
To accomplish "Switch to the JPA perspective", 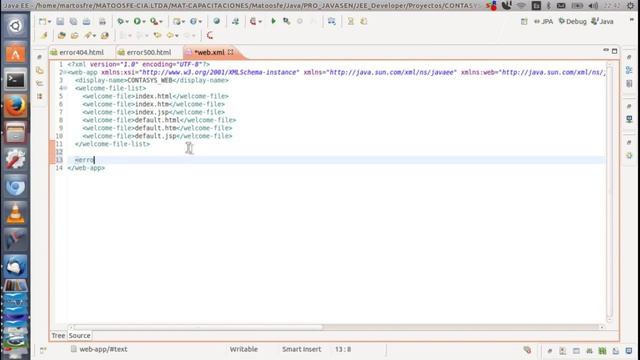I will pos(543,21).
